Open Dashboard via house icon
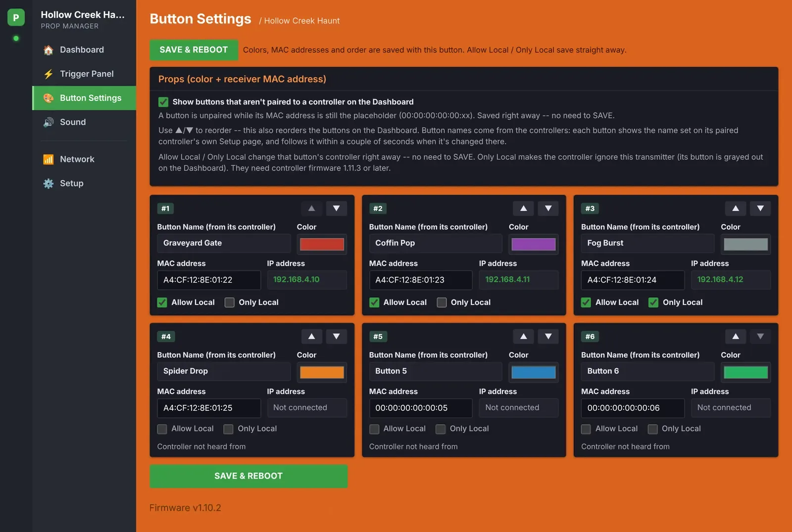The image size is (792, 532). (49, 50)
